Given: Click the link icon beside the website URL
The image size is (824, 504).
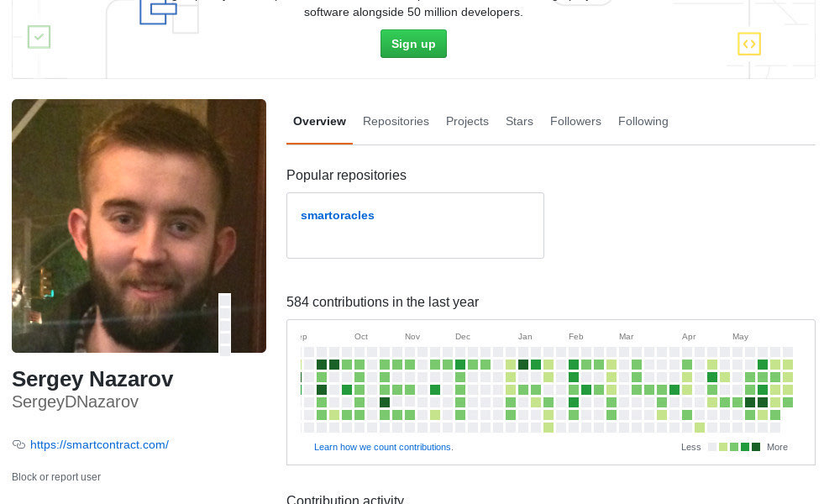Looking at the screenshot, I should pyautogui.click(x=18, y=445).
